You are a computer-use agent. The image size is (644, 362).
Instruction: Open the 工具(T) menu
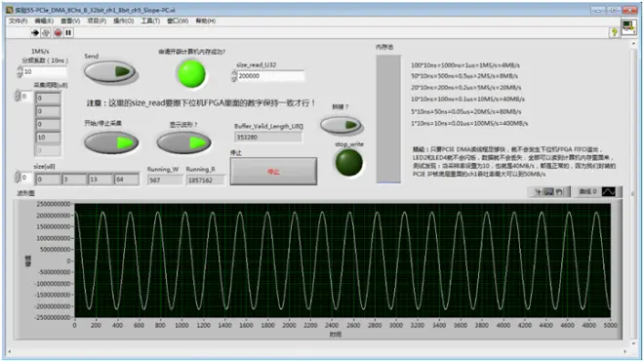pos(150,20)
